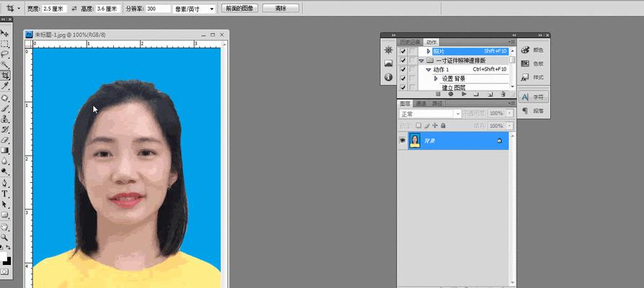Create a new action set folder icon

477,94
